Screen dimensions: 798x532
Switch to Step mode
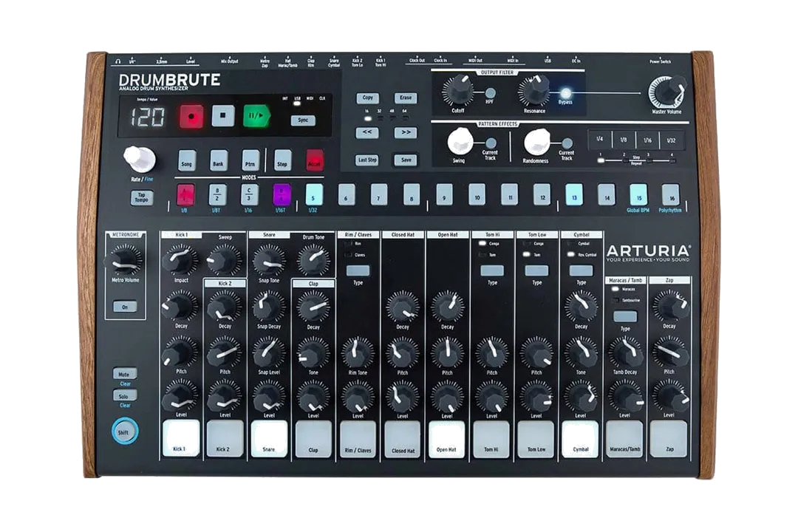pos(282,160)
